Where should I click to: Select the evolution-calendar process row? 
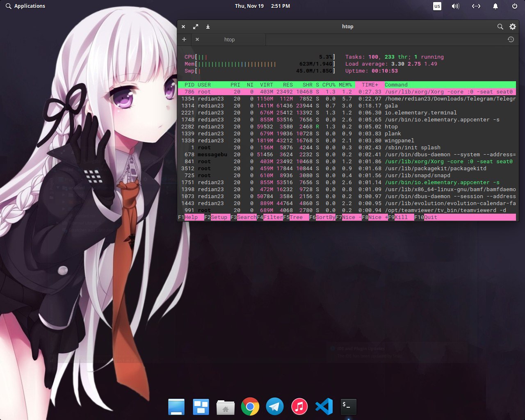click(347, 203)
